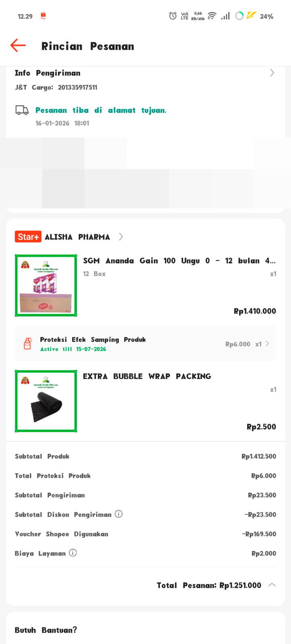Tap the alarm clock status icon
The width and height of the screenshot is (291, 644).
click(x=173, y=16)
